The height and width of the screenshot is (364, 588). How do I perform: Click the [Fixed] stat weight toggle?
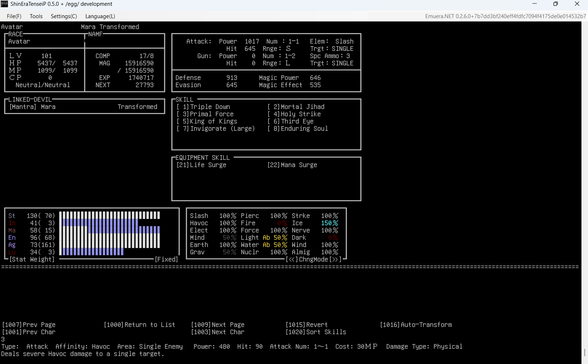(166, 259)
